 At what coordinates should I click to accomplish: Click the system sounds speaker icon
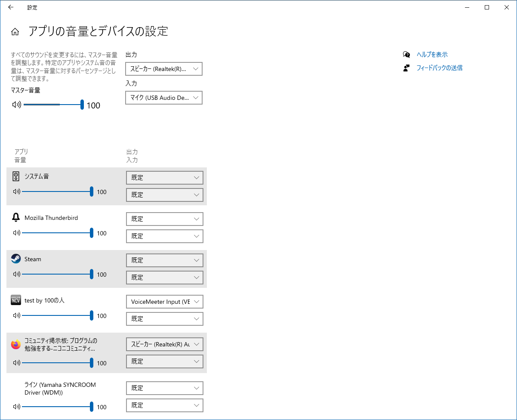(x=16, y=176)
